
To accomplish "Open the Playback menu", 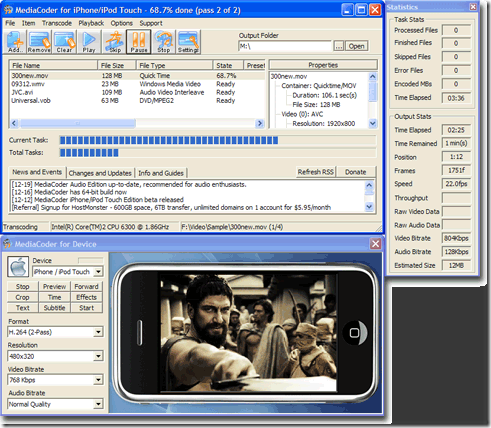I will [x=91, y=23].
